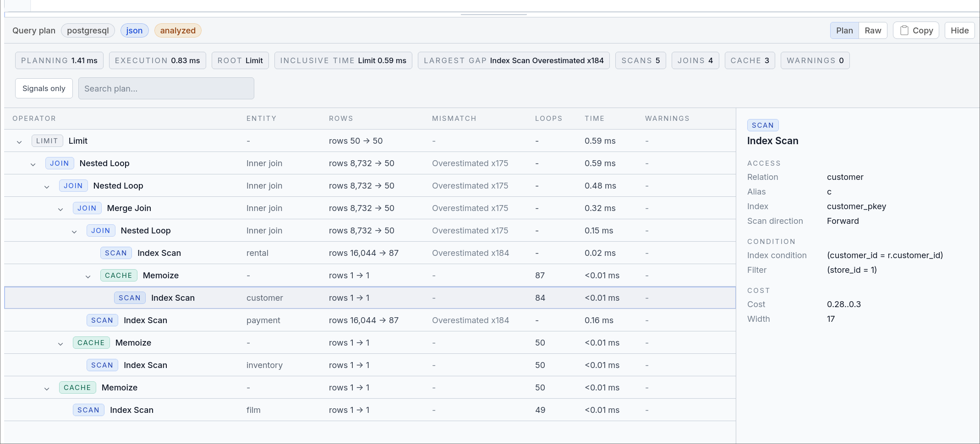Click the PLANNING 1.41 ms stat chip
The height and width of the screenshot is (444, 980).
coord(59,60)
